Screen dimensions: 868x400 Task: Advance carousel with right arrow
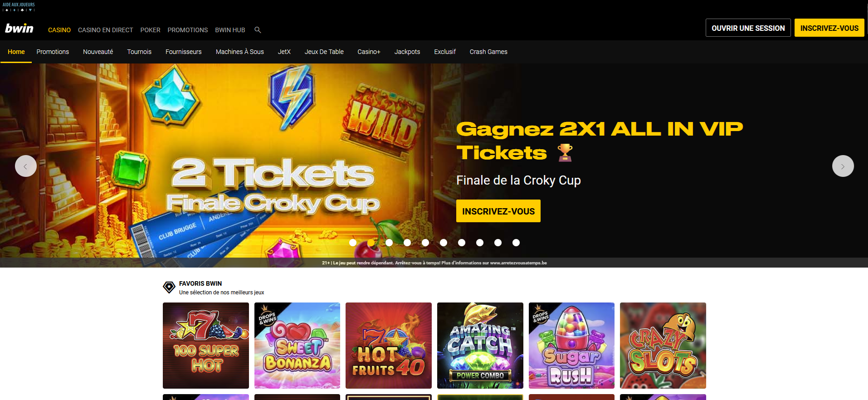[843, 166]
